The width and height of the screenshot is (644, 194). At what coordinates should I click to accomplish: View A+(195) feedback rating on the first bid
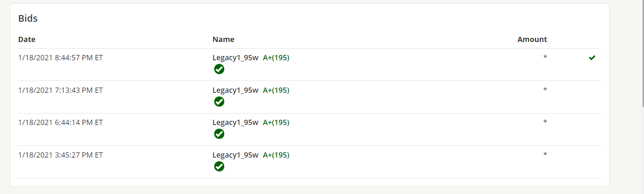tap(276, 58)
